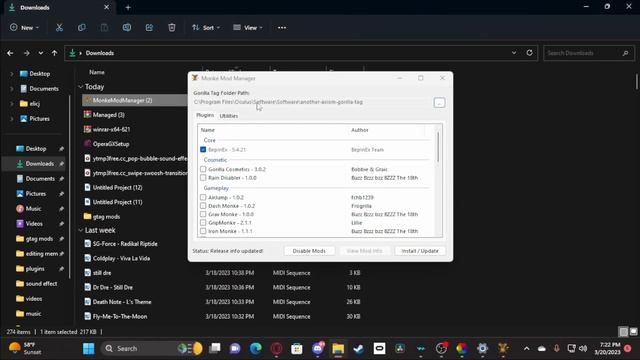
Task: Enable Rain Disabler 1.0.0 mod
Action: [x=203, y=178]
